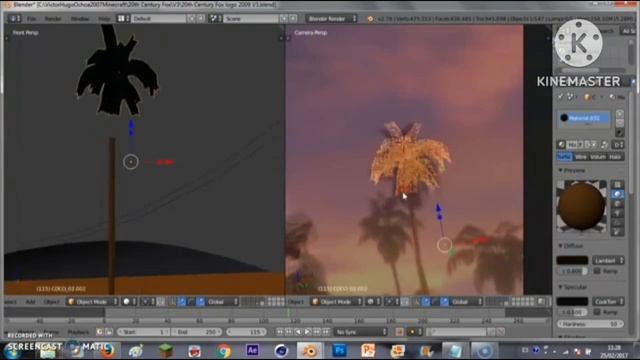
Task: Open PowerPoint from the taskbar
Action: click(x=368, y=350)
